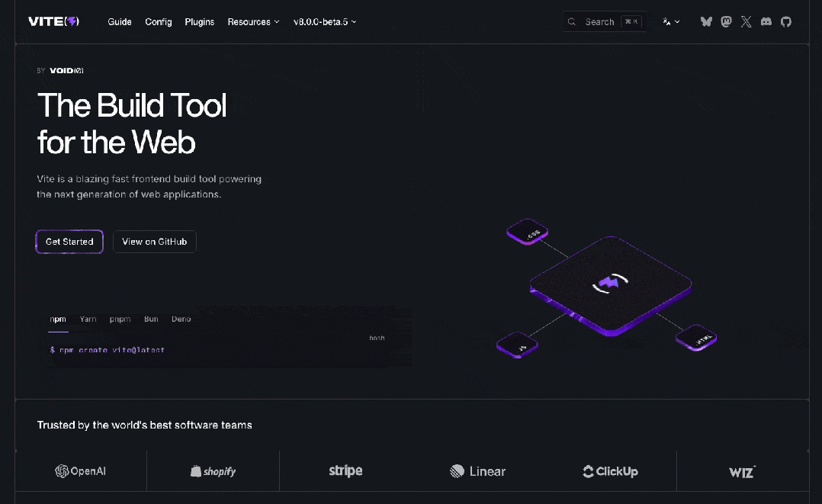Open the GitHub repository icon in header
Image resolution: width=822 pixels, height=504 pixels.
(786, 21)
